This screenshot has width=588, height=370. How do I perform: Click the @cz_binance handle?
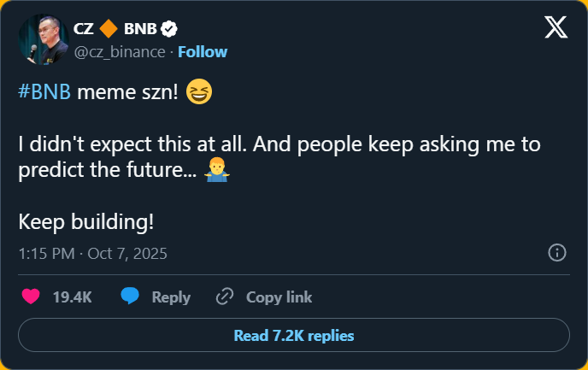[120, 51]
